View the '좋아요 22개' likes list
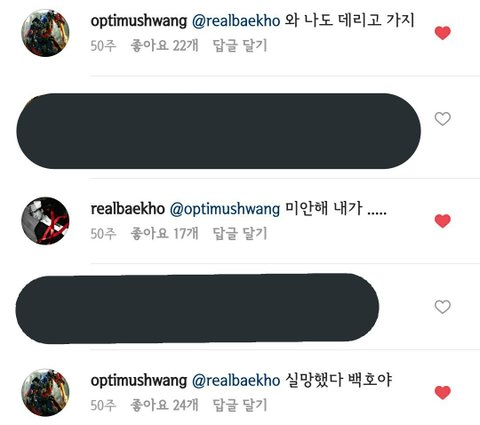This screenshot has width=480, height=425. [x=164, y=45]
